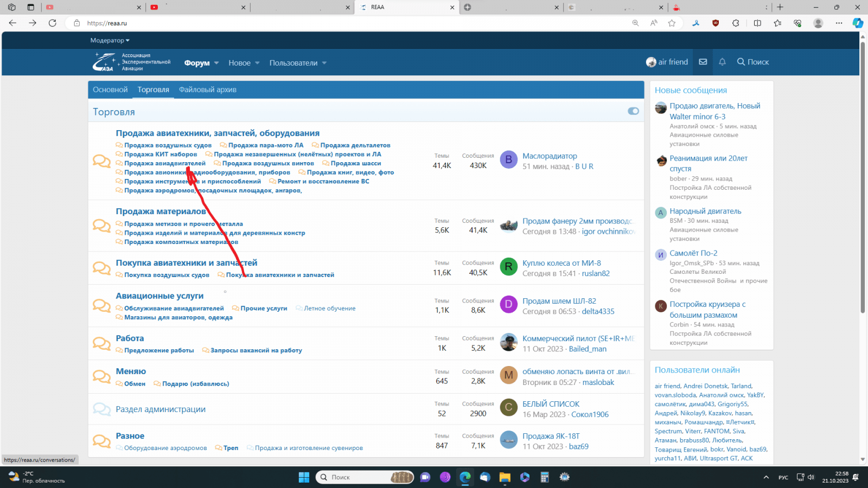Switch to the first YouTube browser tab
This screenshot has width=868, height=488.
[x=92, y=7]
